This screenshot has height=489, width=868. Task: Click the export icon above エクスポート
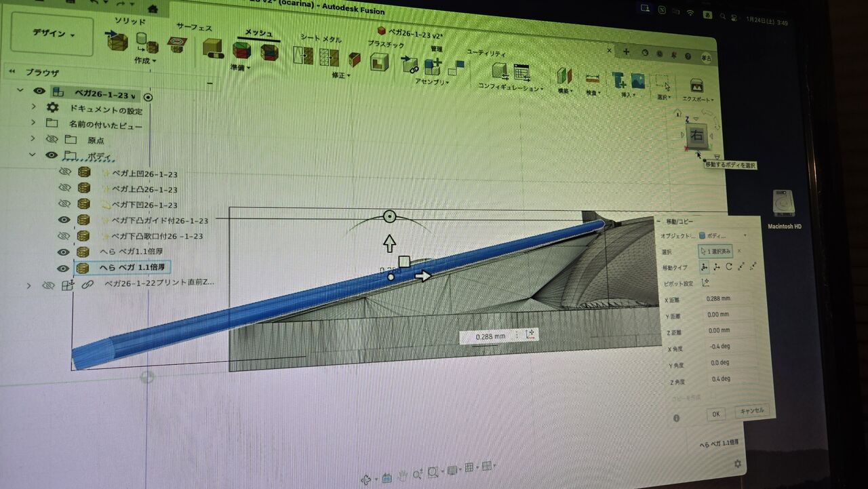coord(696,85)
